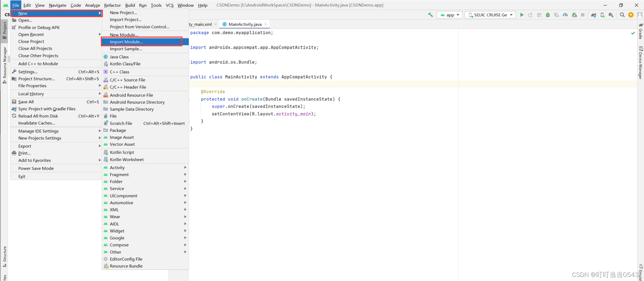Viewport: 644px width, 281px height.
Task: Click the orange update notification icon
Action: 631,15
